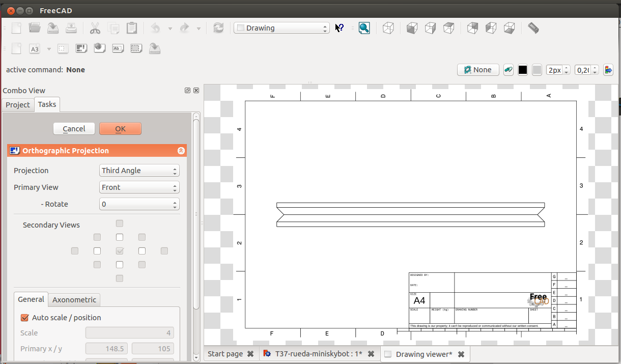This screenshot has height=364, width=621.
Task: Enable the secondary view right of center
Action: 142,251
